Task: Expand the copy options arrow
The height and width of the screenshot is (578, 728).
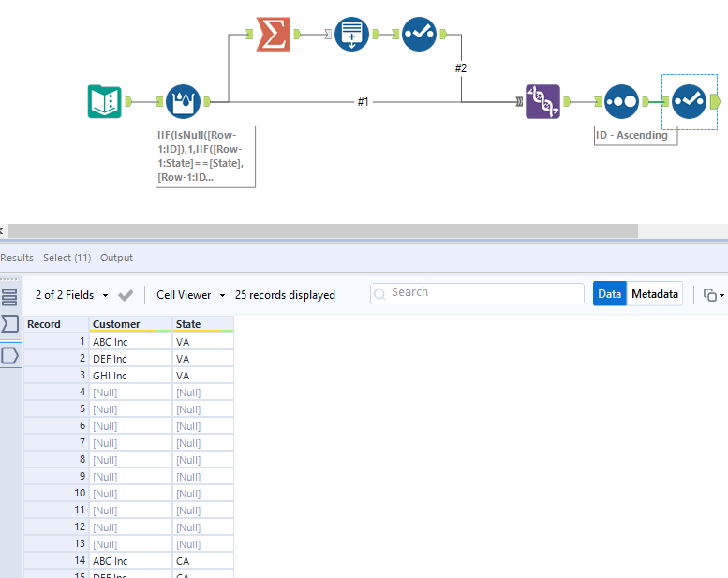Action: (721, 295)
